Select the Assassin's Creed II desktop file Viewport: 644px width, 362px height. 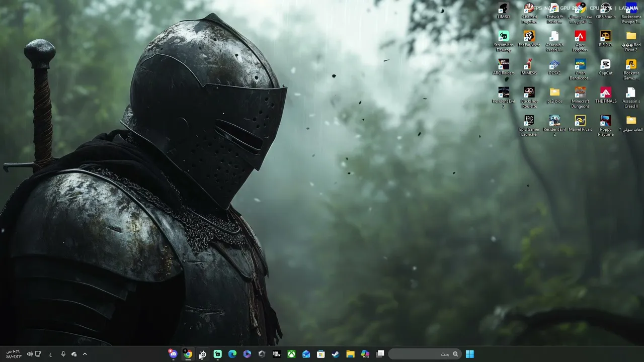pyautogui.click(x=631, y=98)
